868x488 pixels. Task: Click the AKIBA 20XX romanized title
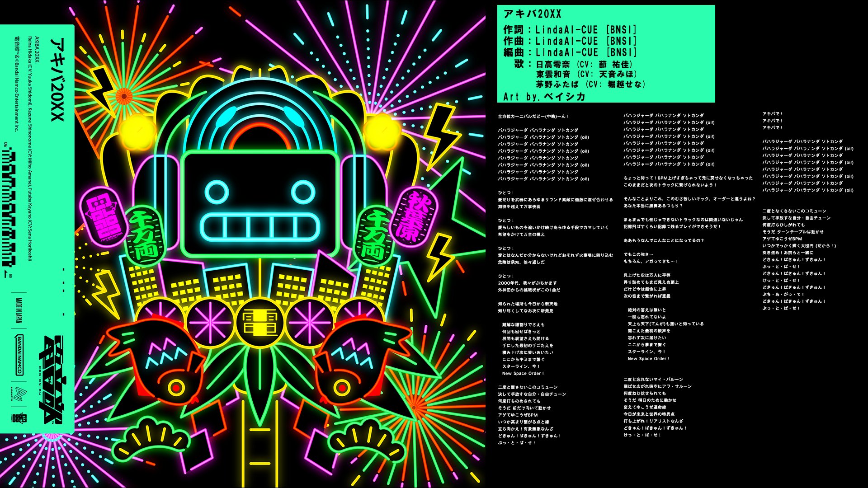click(x=37, y=49)
